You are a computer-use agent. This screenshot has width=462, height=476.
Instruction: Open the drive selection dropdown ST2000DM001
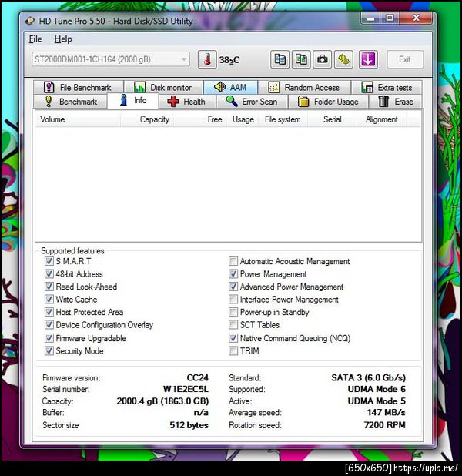tap(111, 59)
